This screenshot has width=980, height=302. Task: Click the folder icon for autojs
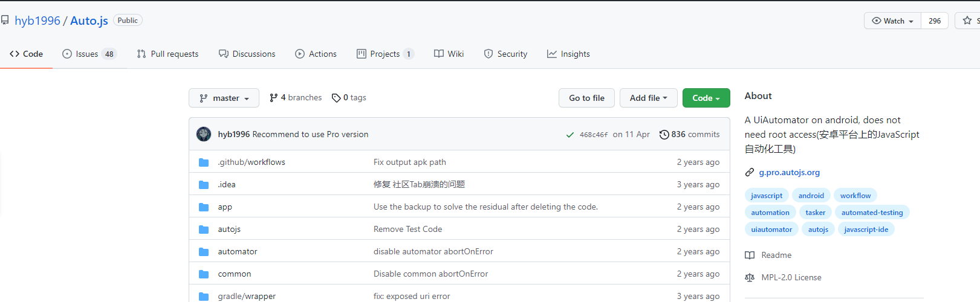coord(204,230)
